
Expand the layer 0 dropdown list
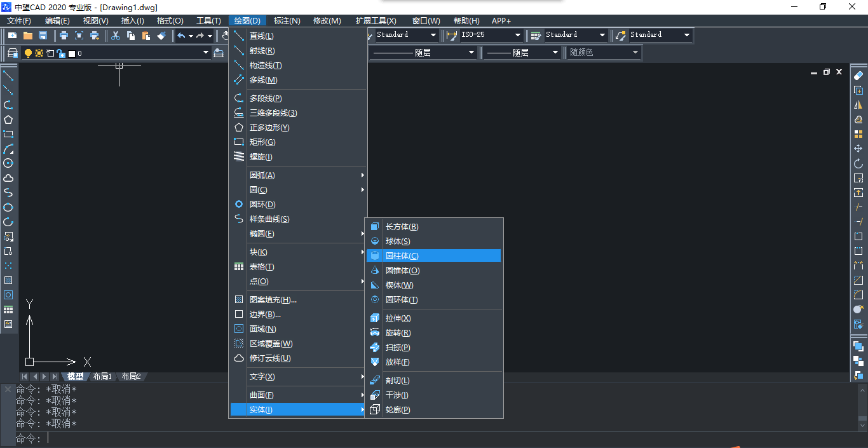click(x=206, y=53)
